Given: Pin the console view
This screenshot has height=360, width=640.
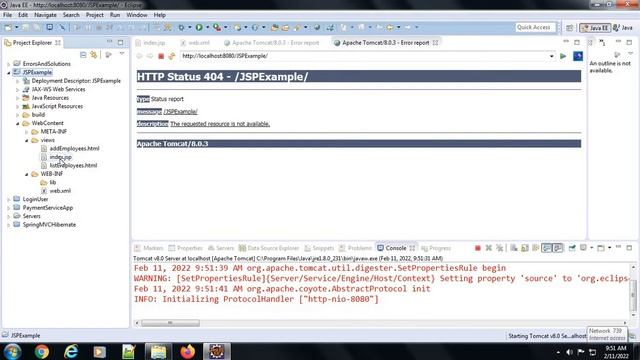Looking at the screenshot, I should coord(572,248).
